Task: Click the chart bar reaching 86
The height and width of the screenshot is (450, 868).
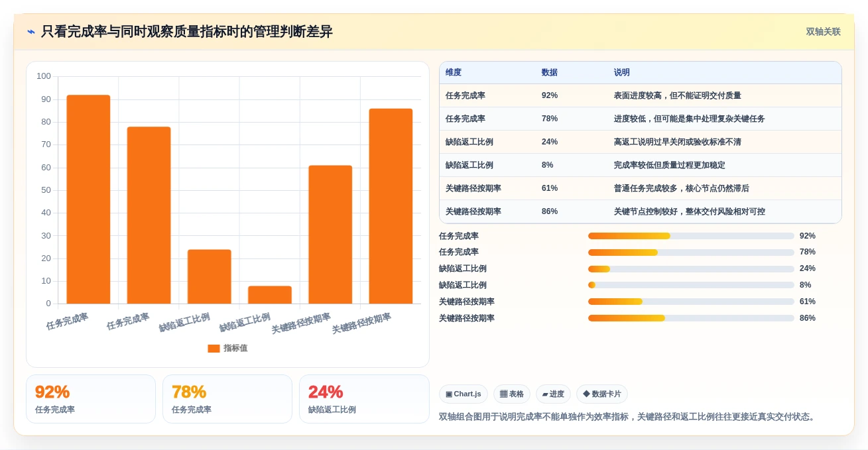Action: point(391,206)
